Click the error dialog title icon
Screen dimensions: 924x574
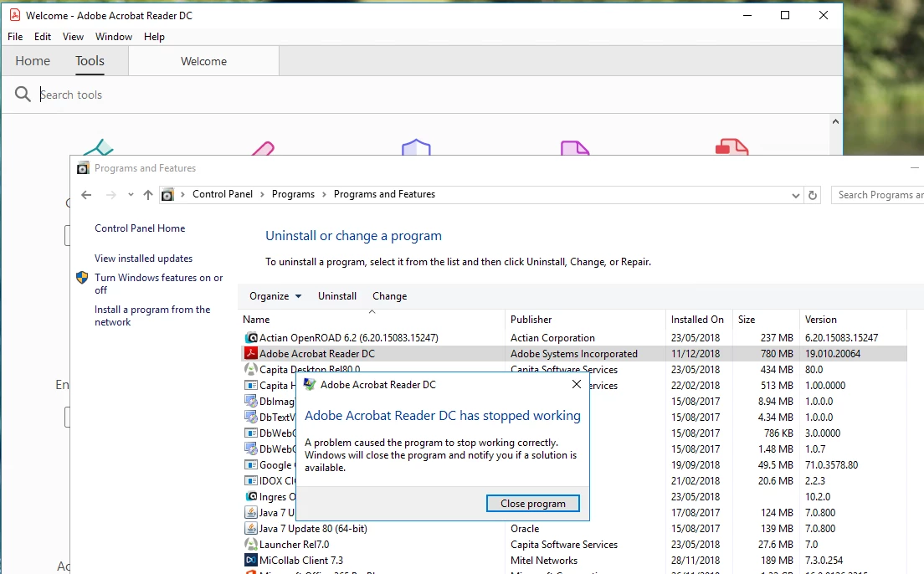[310, 385]
